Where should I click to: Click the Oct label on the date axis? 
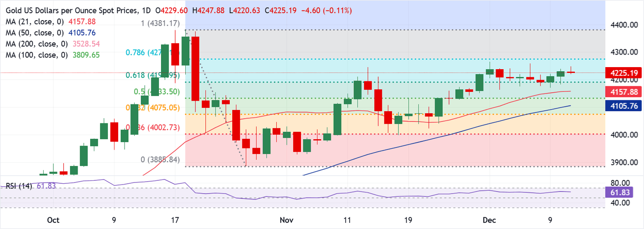[54, 220]
